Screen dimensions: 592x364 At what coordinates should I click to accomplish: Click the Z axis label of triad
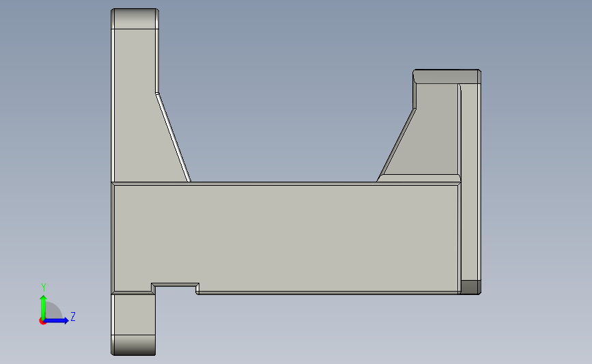73,316
